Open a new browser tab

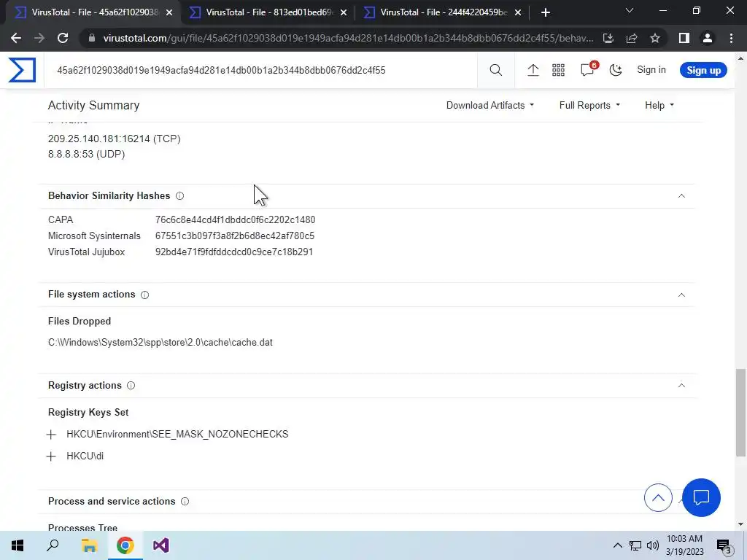click(546, 12)
